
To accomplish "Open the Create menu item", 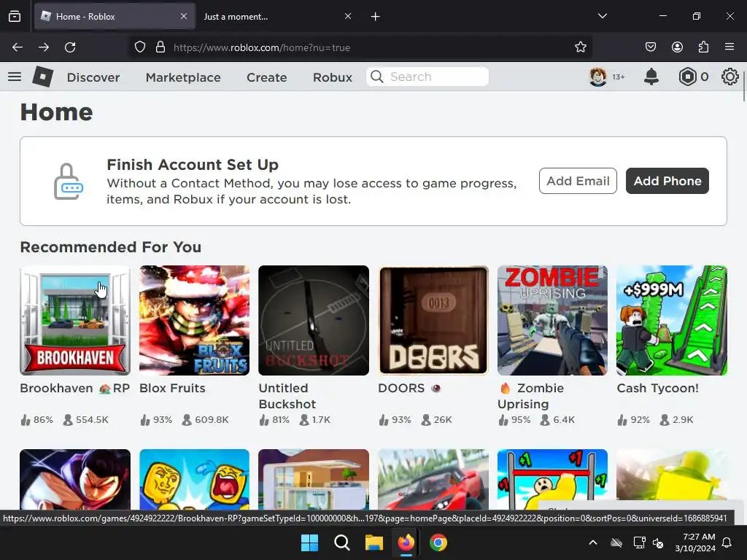I will [267, 77].
